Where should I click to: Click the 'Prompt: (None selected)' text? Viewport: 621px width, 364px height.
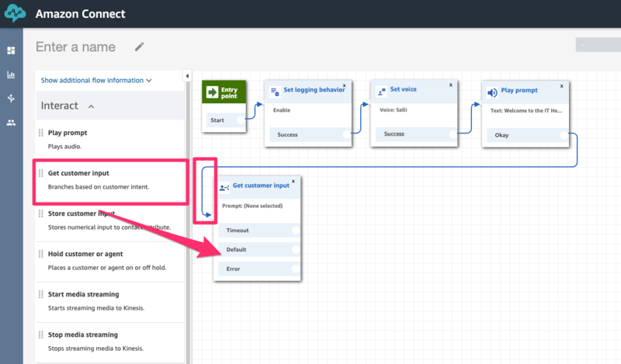pos(252,206)
